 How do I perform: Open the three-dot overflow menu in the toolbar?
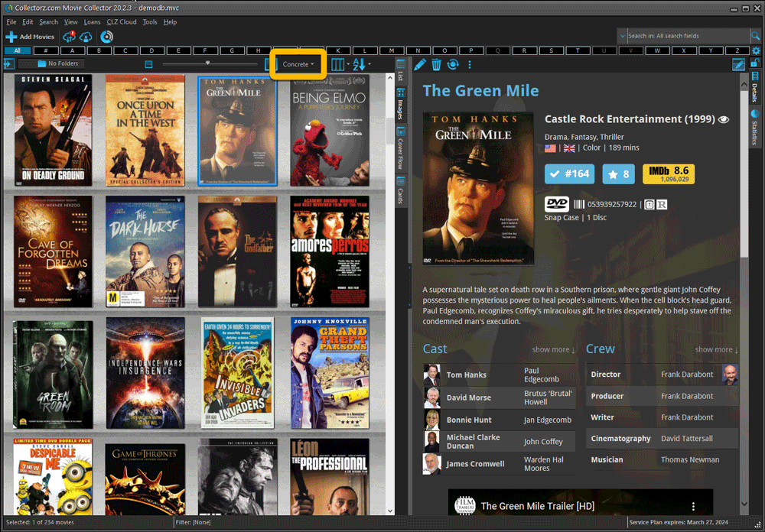470,65
